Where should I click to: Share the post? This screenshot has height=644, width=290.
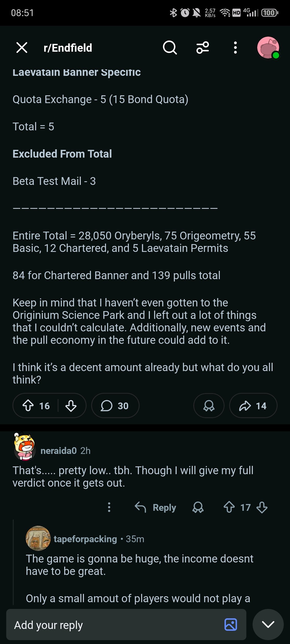(253, 406)
